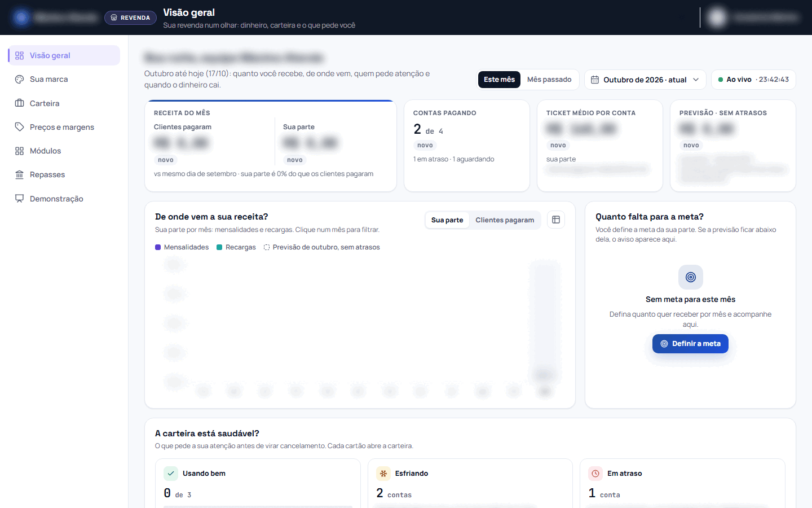Click the bank icon next to Repasses

19,174
